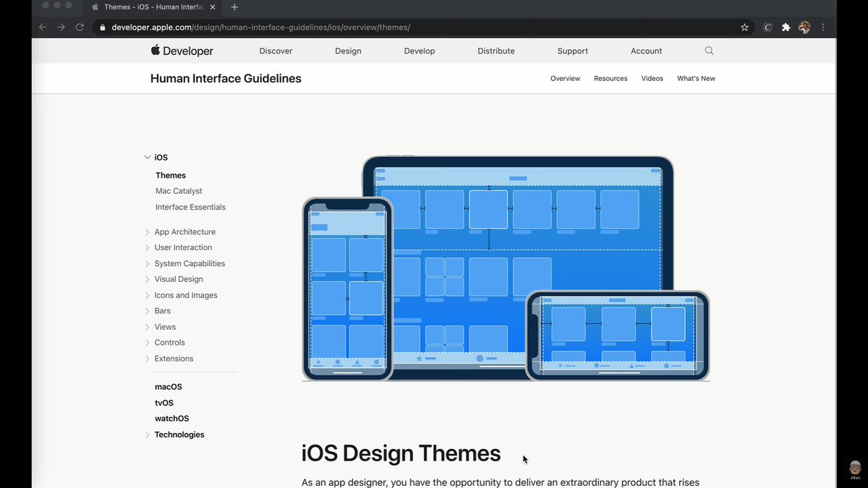Click the browser profile avatar
868x488 pixels.
coord(804,27)
